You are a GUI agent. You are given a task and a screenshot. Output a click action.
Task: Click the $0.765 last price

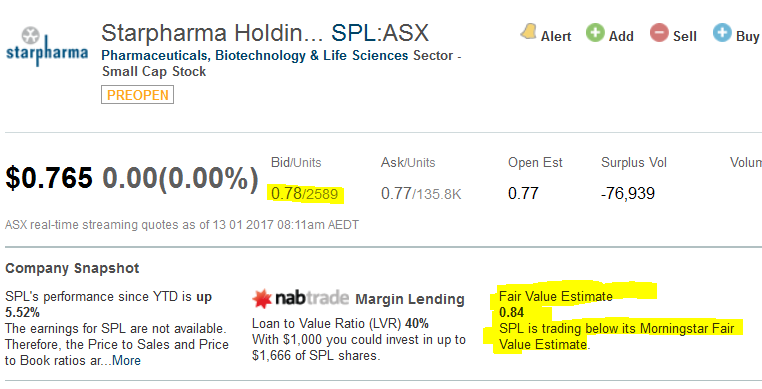(x=49, y=178)
